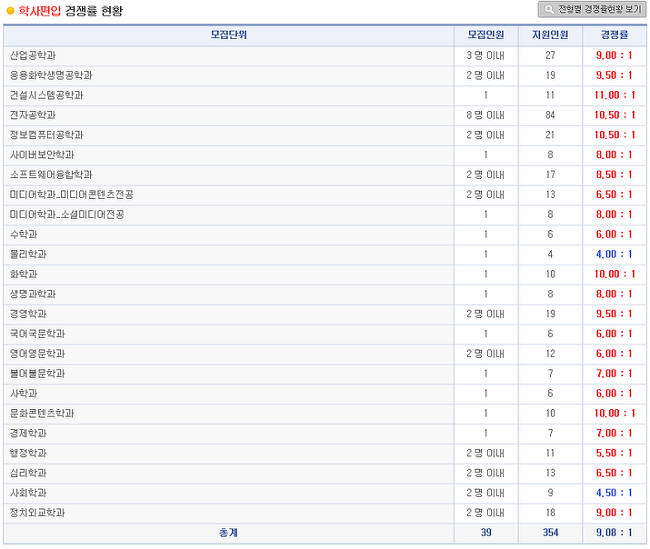Click applicant count 84 for 전자공학과
650x549 pixels.
(550, 115)
